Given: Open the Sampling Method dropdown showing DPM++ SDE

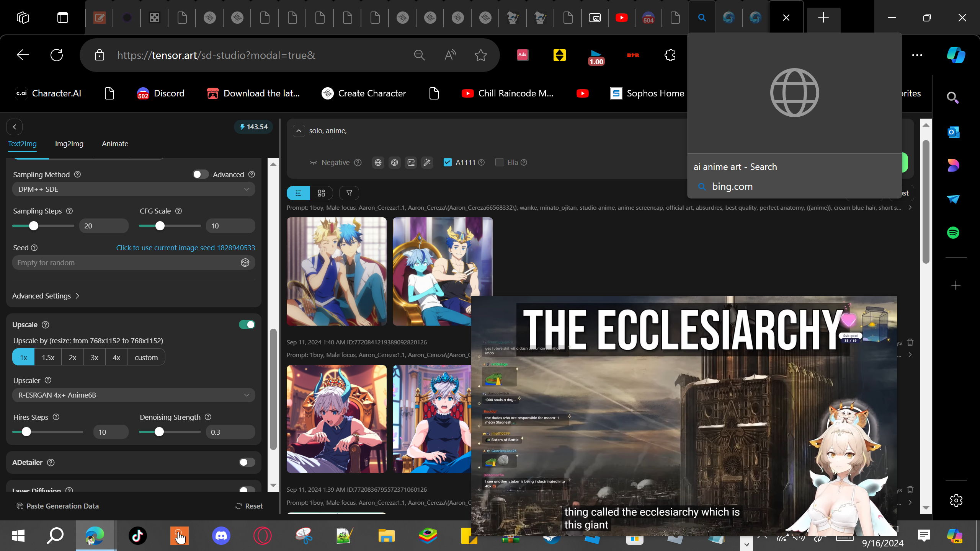Looking at the screenshot, I should [x=134, y=189].
